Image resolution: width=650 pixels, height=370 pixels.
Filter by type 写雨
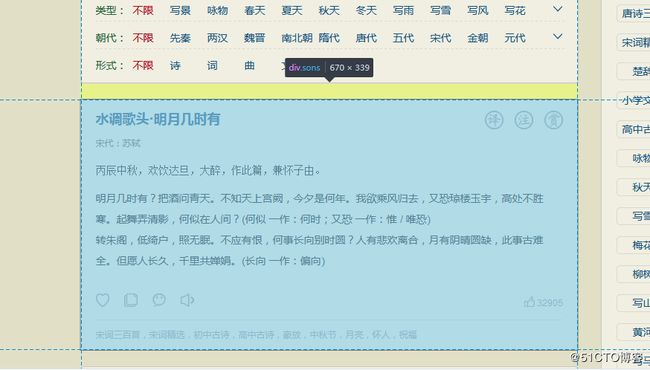(x=403, y=10)
